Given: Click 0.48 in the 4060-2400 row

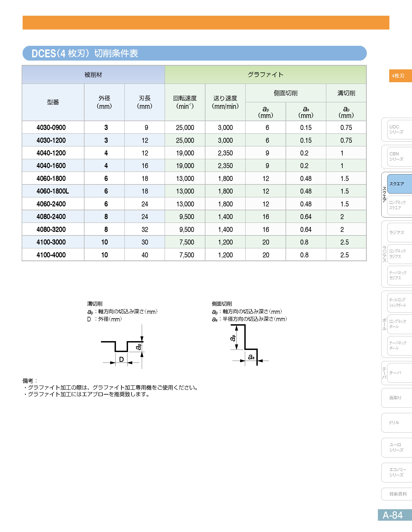Looking at the screenshot, I should [306, 204].
